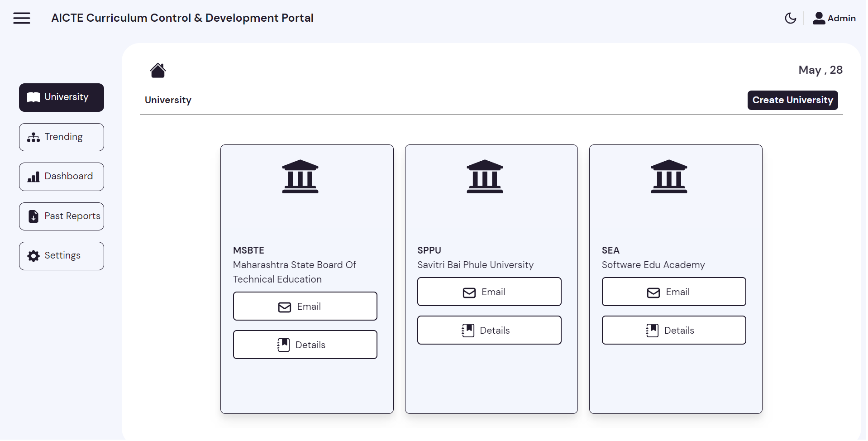Go to home via house icon
Image resolution: width=868 pixels, height=441 pixels.
click(158, 70)
